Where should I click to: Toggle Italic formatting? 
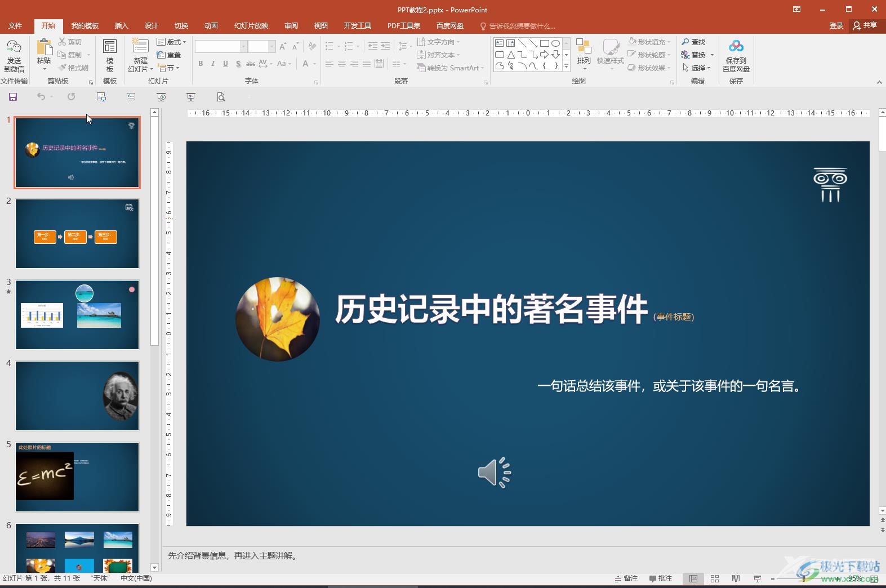pyautogui.click(x=213, y=64)
